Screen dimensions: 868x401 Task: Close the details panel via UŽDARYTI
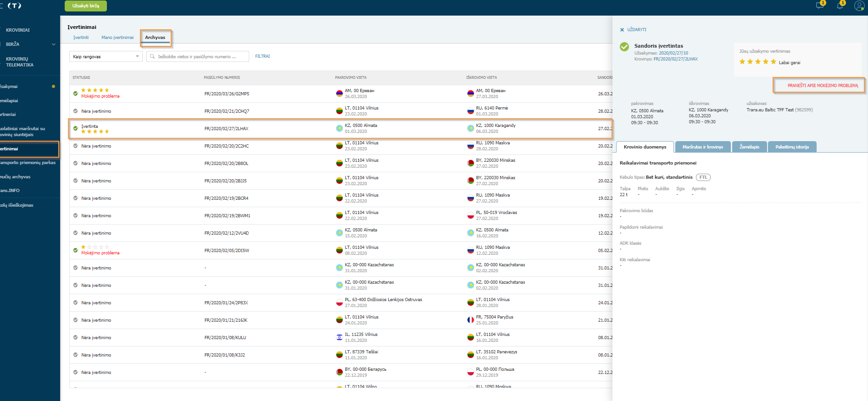point(636,30)
